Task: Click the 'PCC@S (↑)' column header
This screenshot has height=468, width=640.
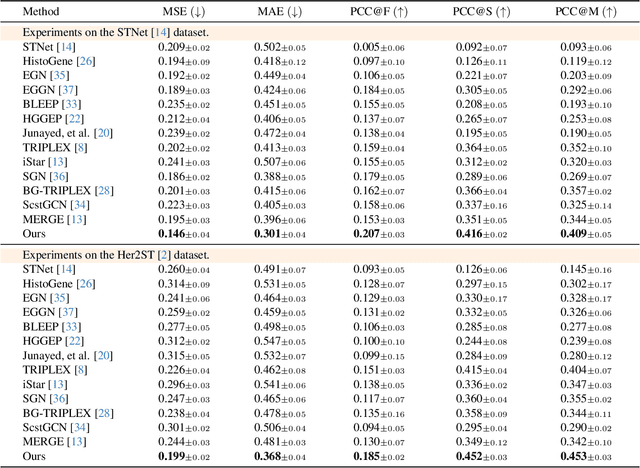Action: pos(482,11)
